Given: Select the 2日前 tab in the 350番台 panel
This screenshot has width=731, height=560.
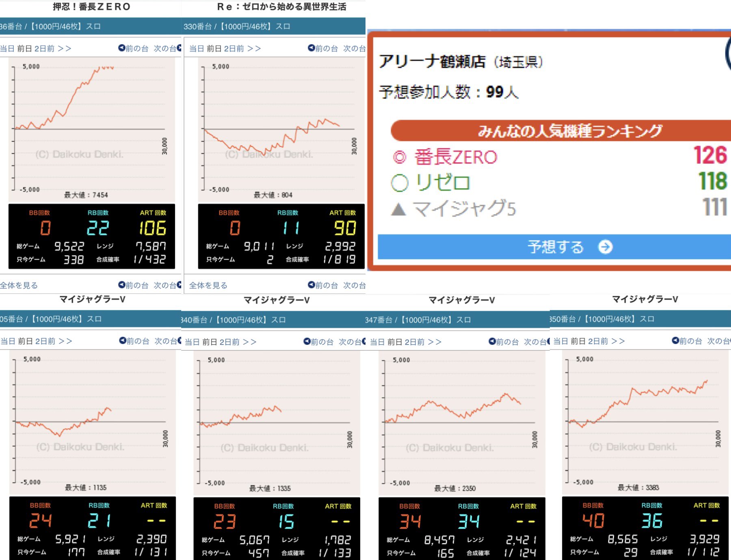Looking at the screenshot, I should coord(598,341).
